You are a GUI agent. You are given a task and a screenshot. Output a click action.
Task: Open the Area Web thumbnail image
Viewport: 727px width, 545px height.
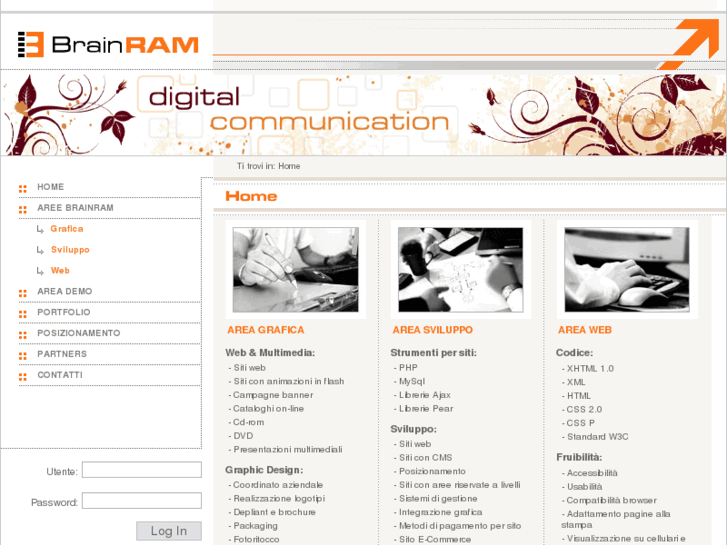tap(627, 269)
